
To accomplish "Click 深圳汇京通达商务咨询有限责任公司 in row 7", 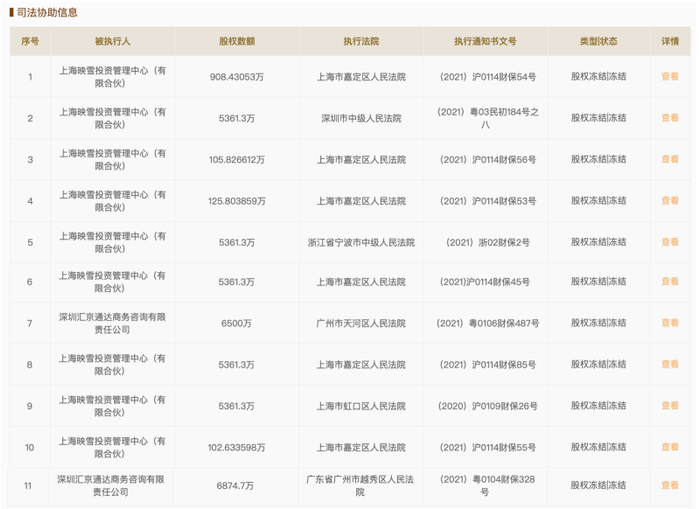I will coord(112,323).
